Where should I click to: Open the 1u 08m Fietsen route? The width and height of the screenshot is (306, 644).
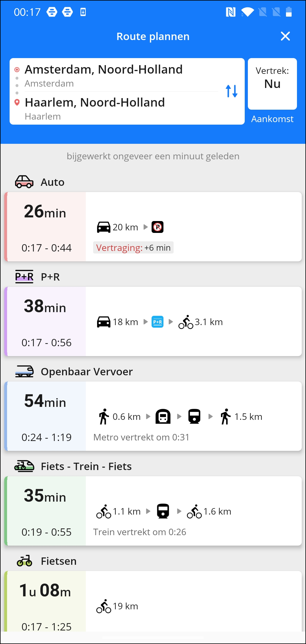(153, 601)
